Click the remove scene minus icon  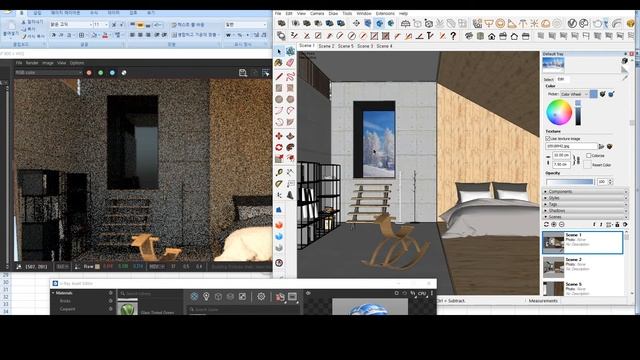coord(562,224)
